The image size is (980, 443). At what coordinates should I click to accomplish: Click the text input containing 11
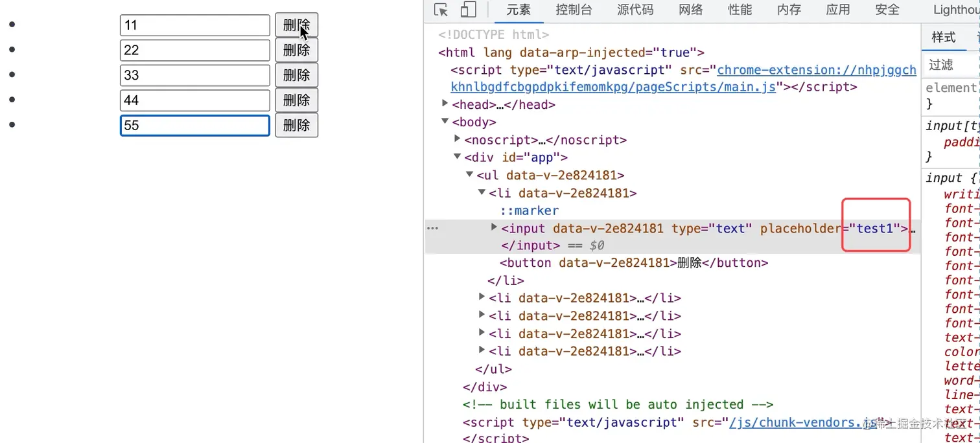pos(194,25)
